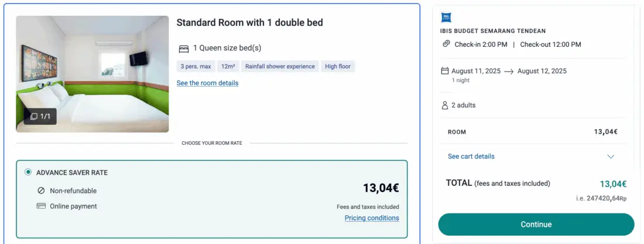Click the High floor tag

click(338, 66)
